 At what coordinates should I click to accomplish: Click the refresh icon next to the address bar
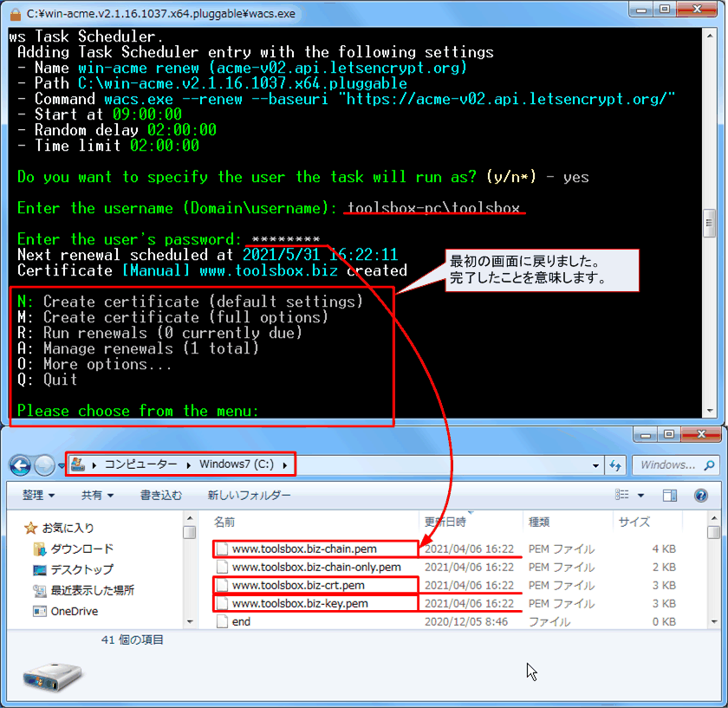click(615, 465)
